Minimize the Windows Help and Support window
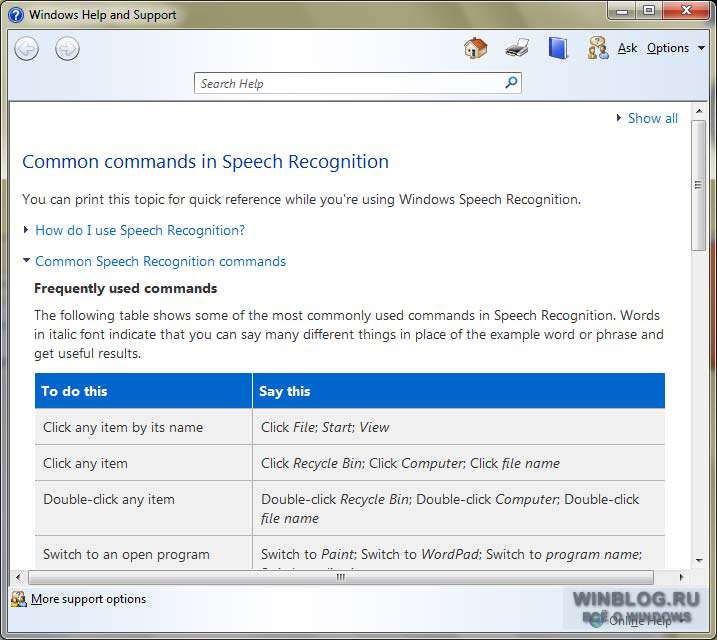 (622, 11)
